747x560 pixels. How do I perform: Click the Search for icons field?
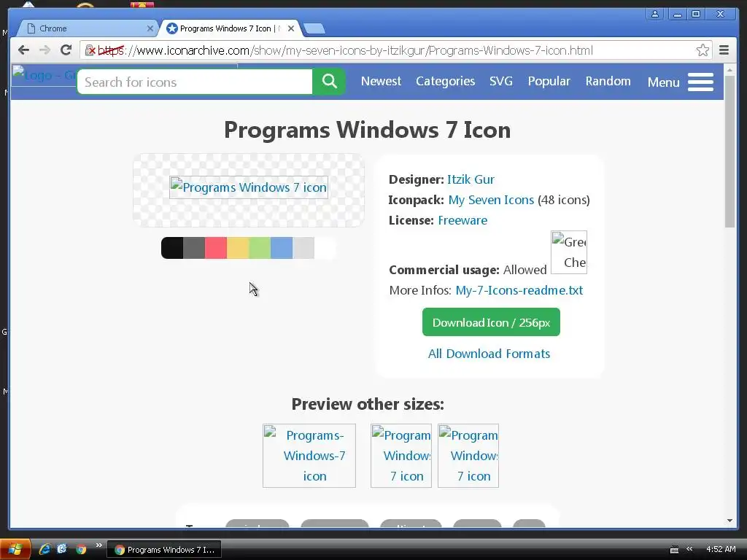tap(195, 82)
